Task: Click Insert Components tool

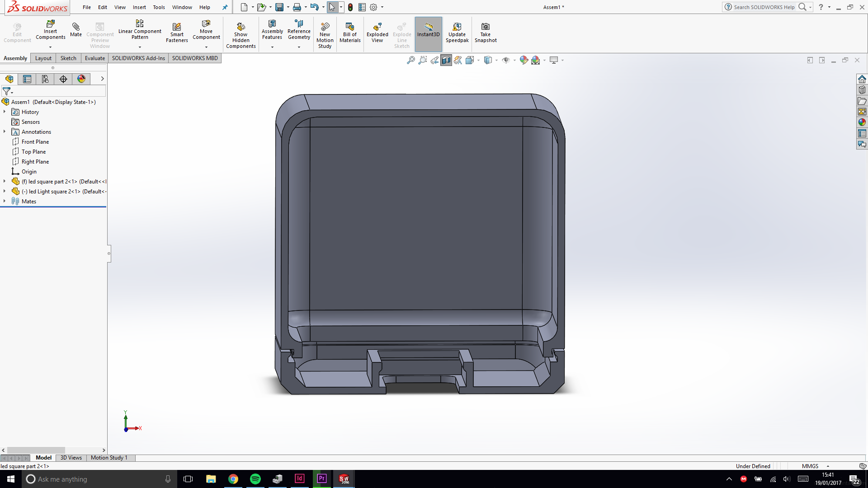Action: pyautogui.click(x=50, y=30)
